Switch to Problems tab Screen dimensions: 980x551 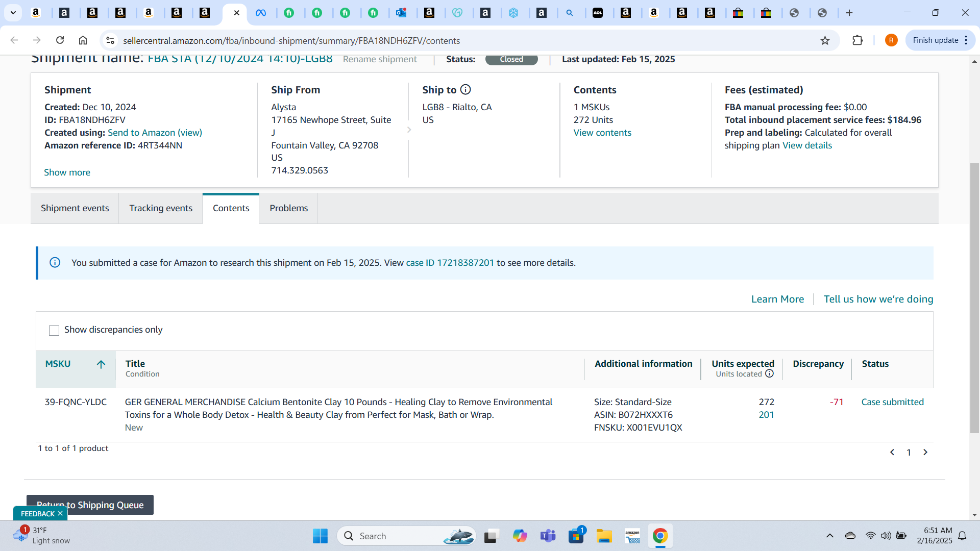(288, 208)
